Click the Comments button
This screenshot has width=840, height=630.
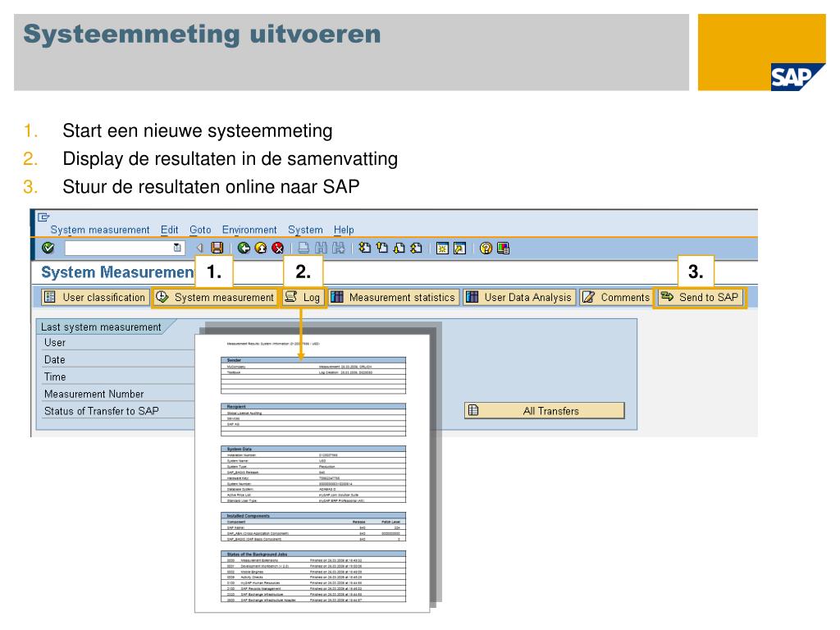click(616, 297)
